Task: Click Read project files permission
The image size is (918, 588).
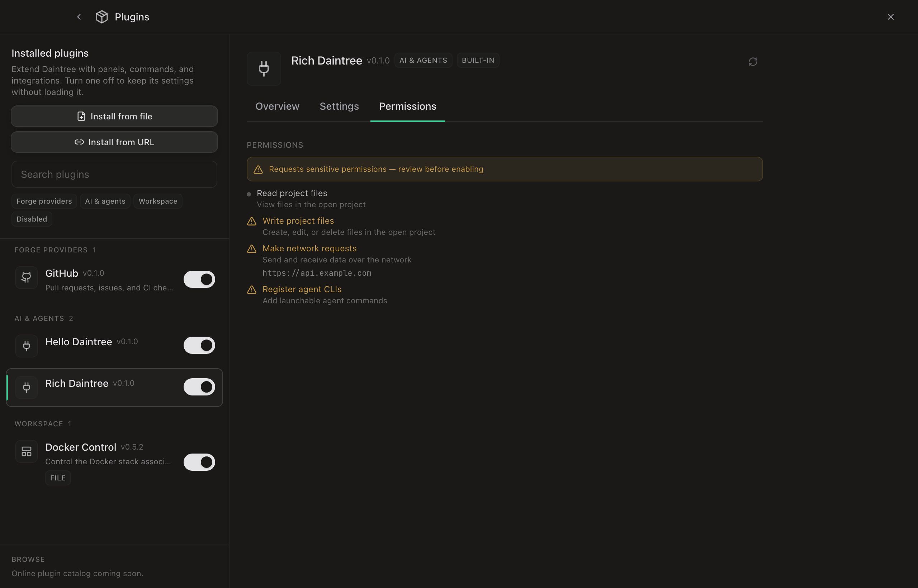Action: coord(292,193)
